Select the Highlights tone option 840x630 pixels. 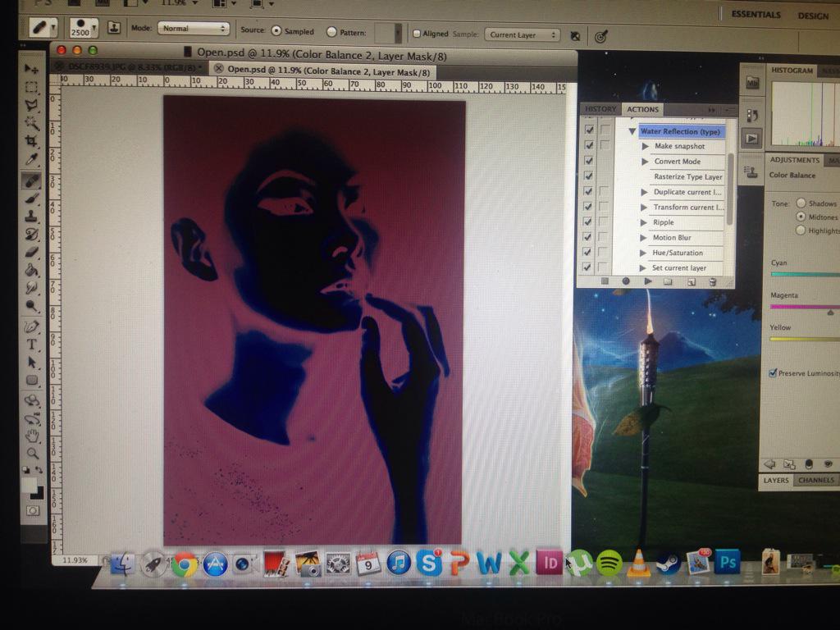point(801,231)
